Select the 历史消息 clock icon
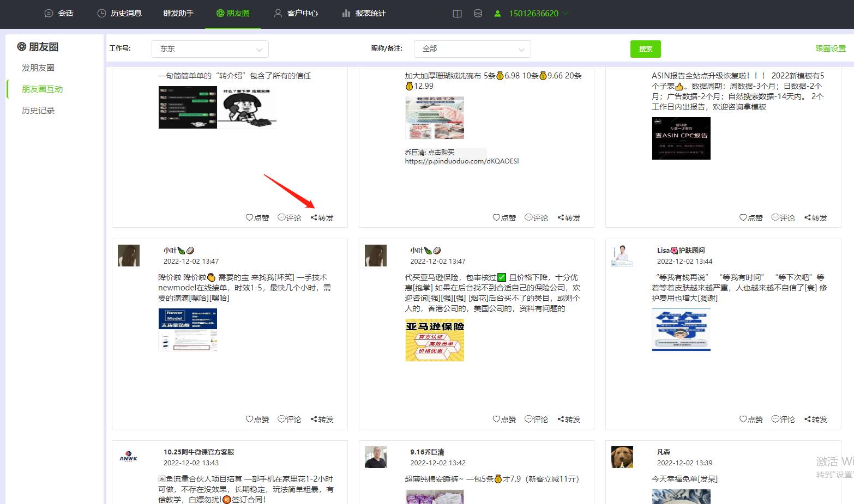854x504 pixels. 100,13
